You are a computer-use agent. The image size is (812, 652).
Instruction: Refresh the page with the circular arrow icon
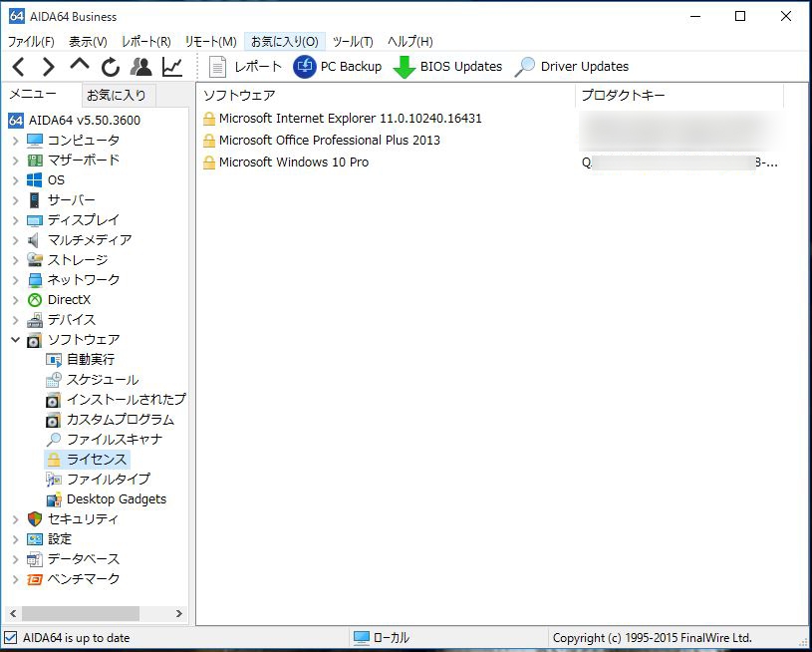click(x=110, y=67)
